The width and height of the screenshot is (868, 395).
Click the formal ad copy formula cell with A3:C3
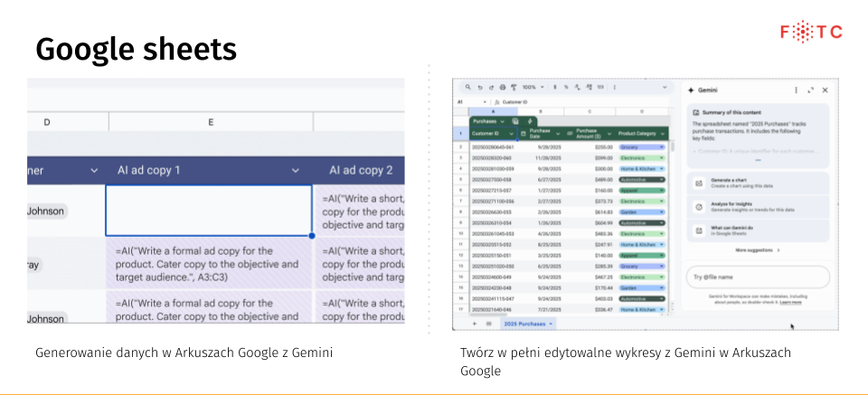209,263
